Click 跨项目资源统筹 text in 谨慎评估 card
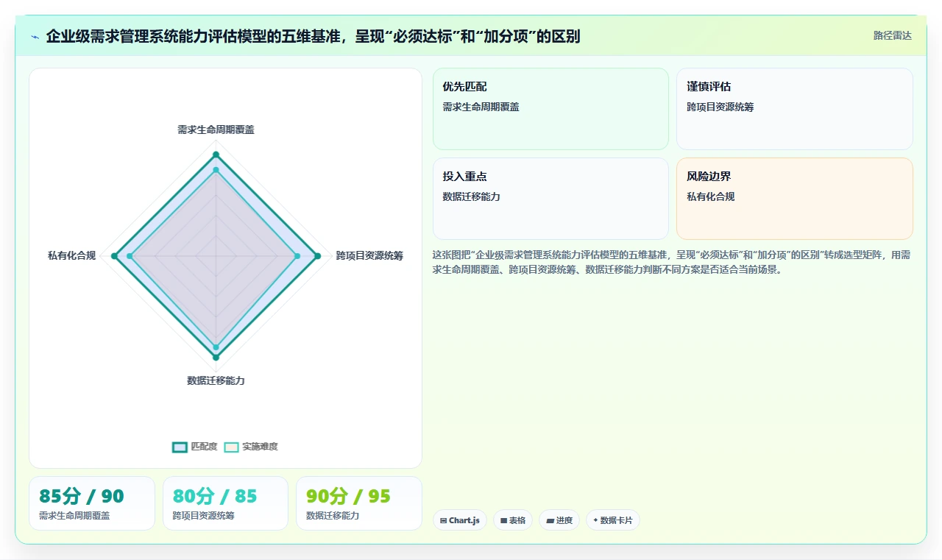Screen dimensions: 942x560 720,107
